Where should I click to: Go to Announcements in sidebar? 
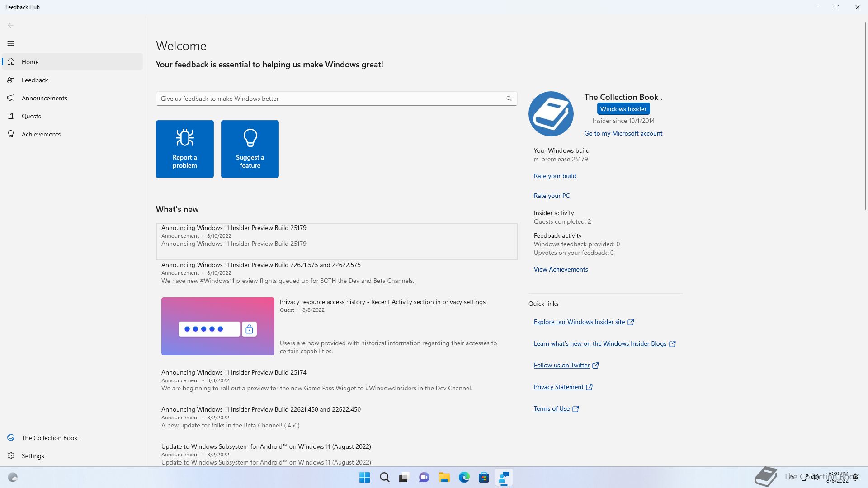click(x=72, y=98)
